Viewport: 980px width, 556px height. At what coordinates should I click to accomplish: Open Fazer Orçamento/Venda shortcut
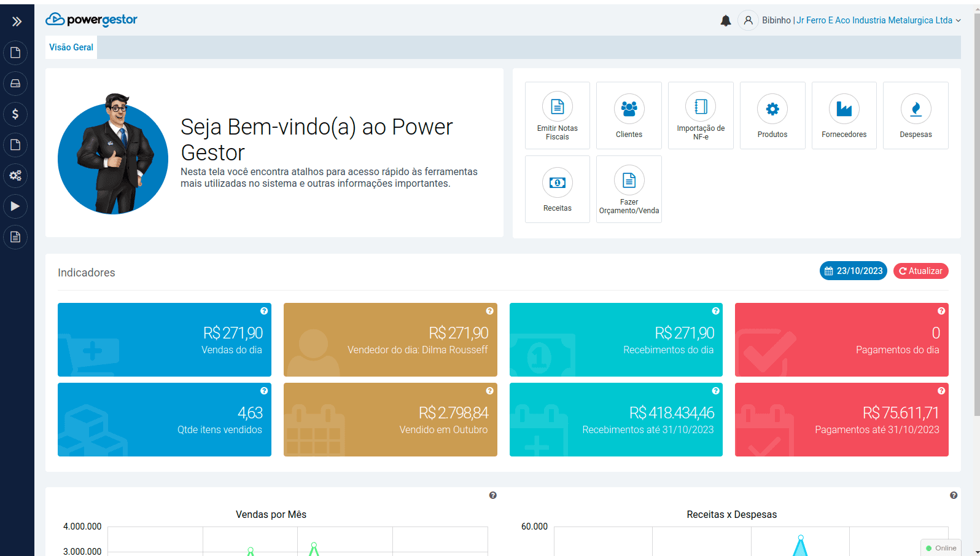pyautogui.click(x=629, y=189)
